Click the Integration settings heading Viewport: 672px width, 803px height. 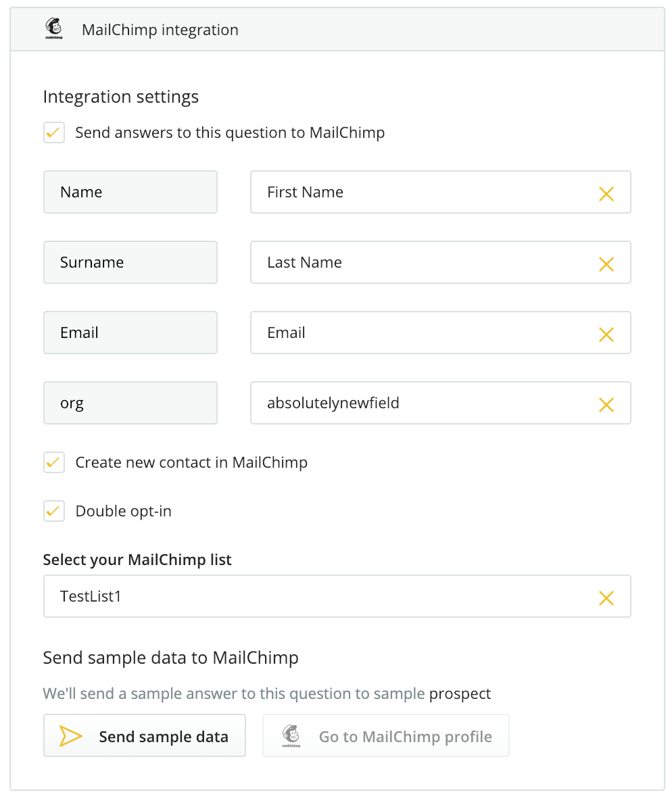[x=121, y=97]
